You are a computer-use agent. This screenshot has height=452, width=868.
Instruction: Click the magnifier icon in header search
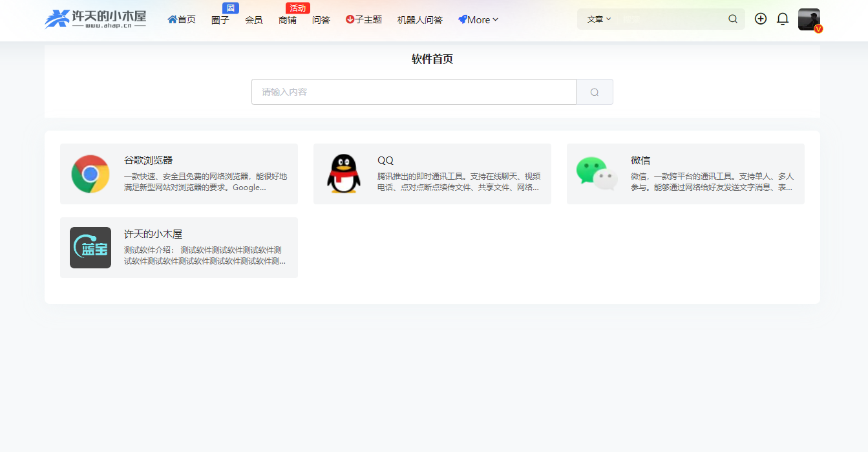click(733, 19)
